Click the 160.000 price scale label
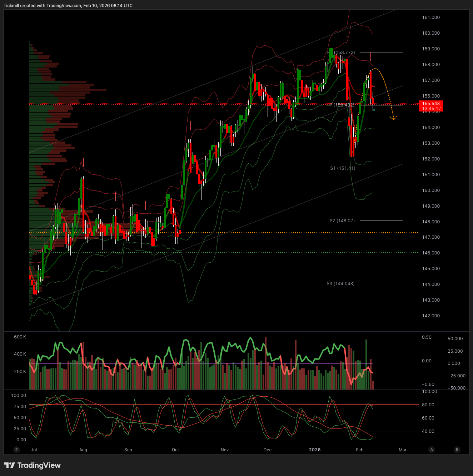The width and height of the screenshot is (473, 476). [x=431, y=33]
